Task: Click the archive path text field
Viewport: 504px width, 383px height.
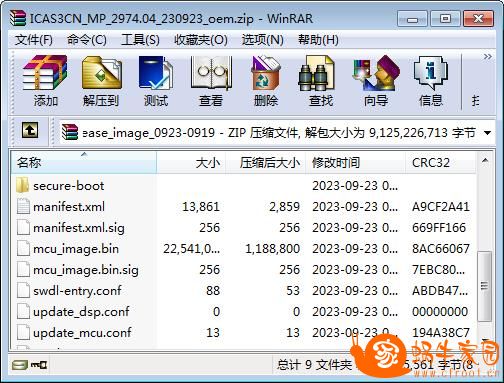Action: tap(277, 133)
